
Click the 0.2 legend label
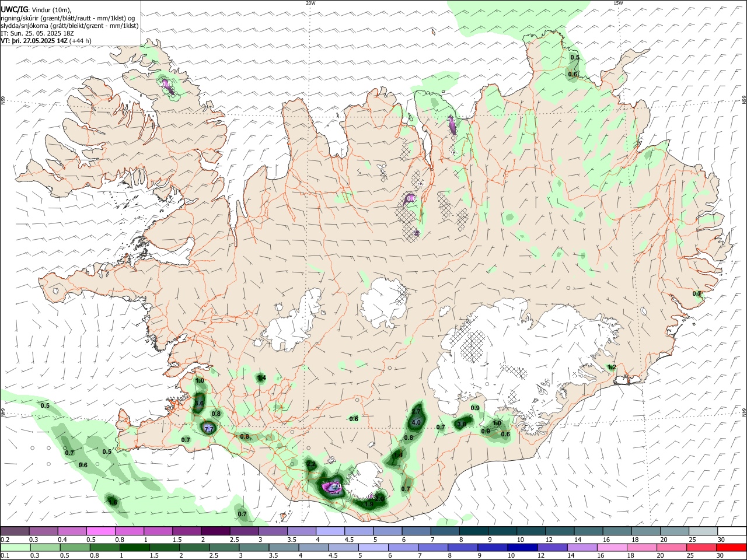coord(5,540)
